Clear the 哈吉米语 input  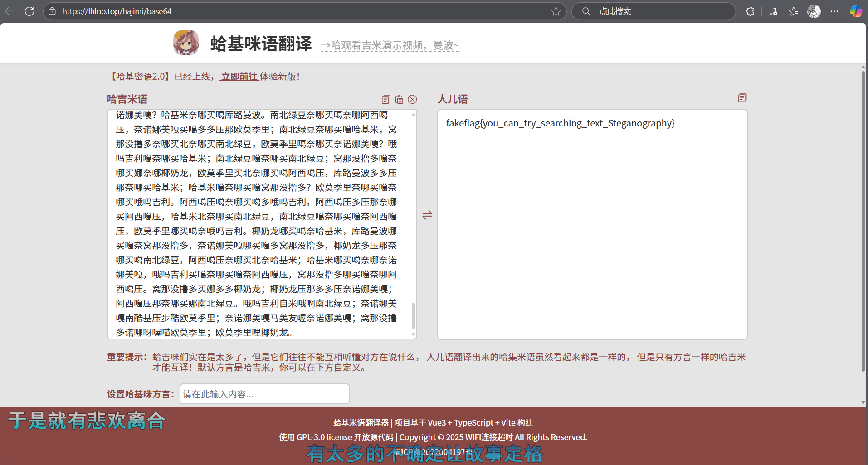(x=412, y=99)
